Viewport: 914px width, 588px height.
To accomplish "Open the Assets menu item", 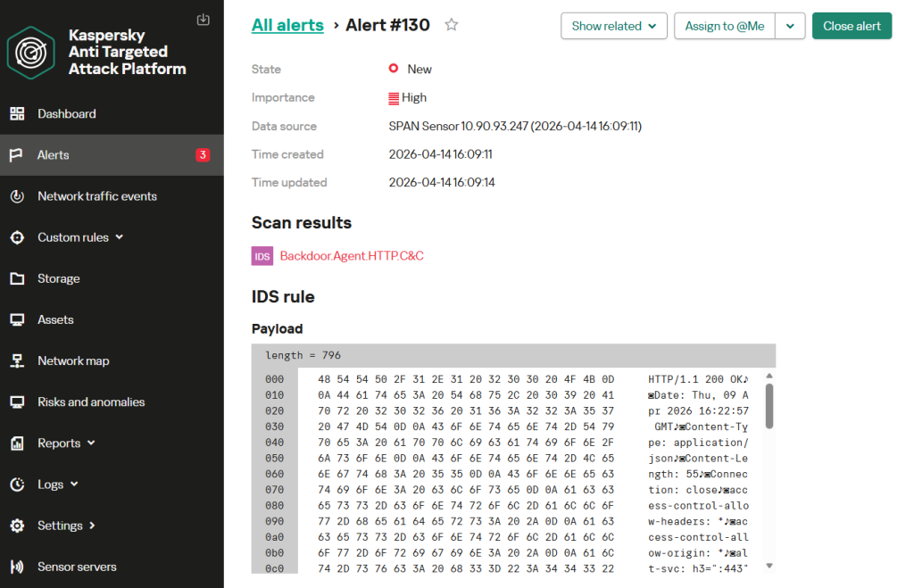I will 55,319.
